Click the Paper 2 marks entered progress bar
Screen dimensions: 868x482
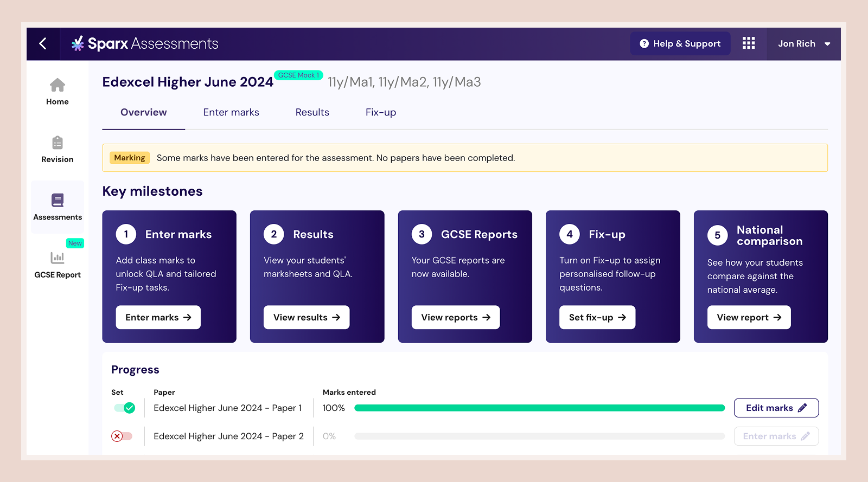click(x=539, y=436)
